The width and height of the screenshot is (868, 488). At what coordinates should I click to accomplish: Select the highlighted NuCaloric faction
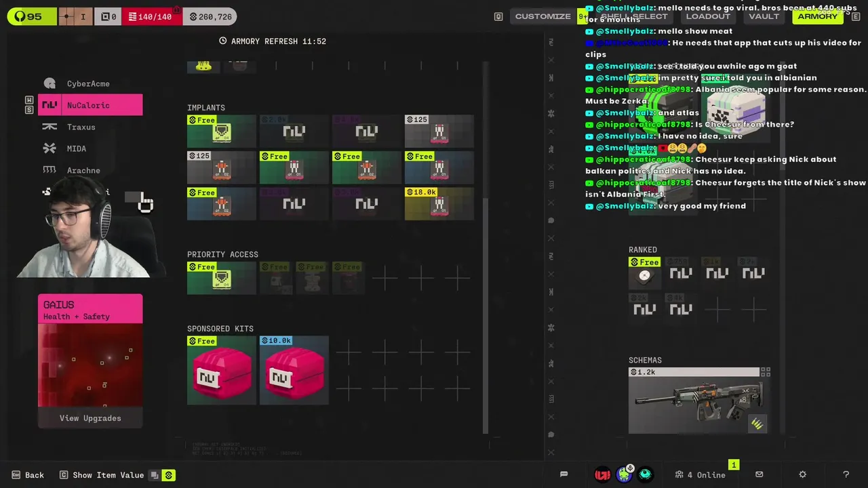(x=90, y=105)
